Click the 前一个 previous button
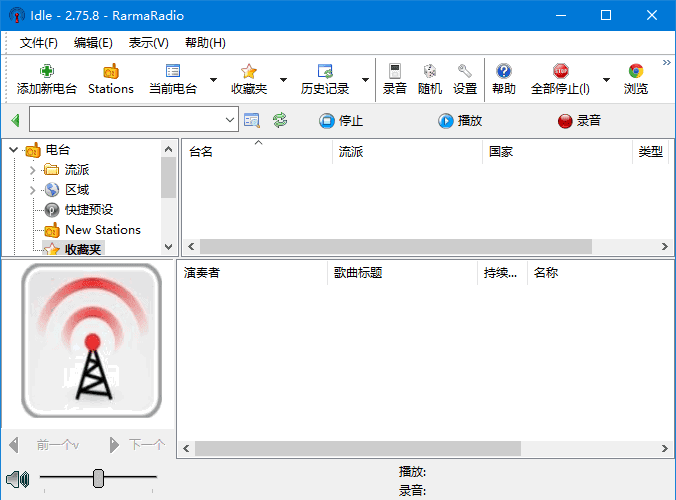 point(44,445)
